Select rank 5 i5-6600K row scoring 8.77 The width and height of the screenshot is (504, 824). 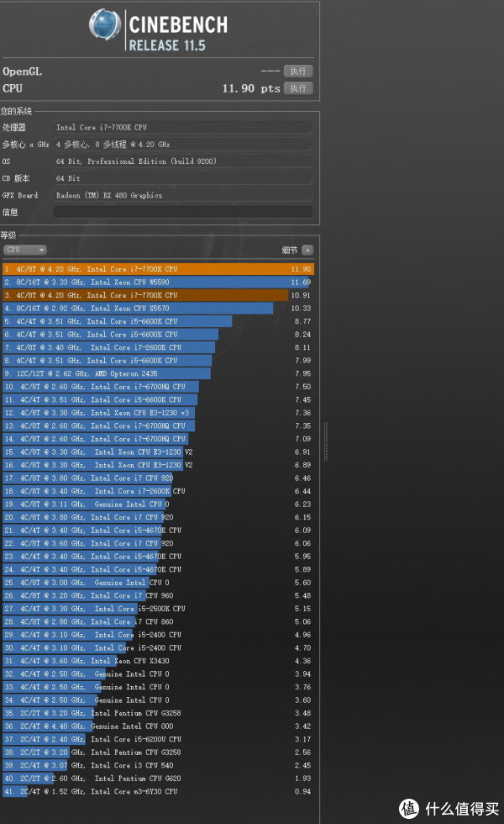click(x=158, y=321)
